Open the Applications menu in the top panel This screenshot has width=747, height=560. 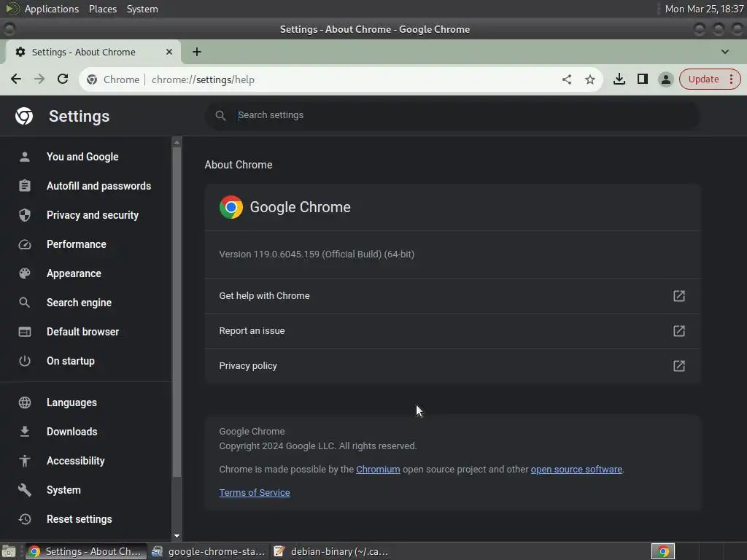coord(52,9)
